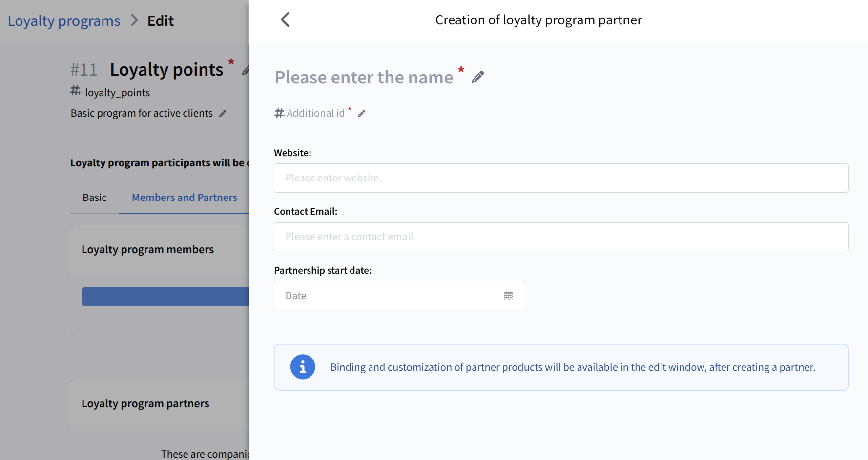This screenshot has width=868, height=460.
Task: Click the hash icon before loyalty_points
Action: (75, 91)
